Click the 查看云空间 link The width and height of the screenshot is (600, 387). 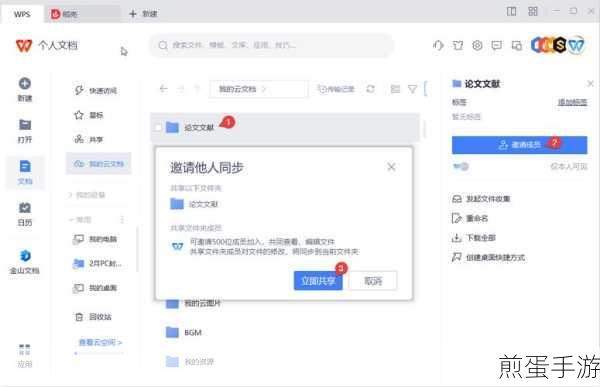[x=100, y=342]
